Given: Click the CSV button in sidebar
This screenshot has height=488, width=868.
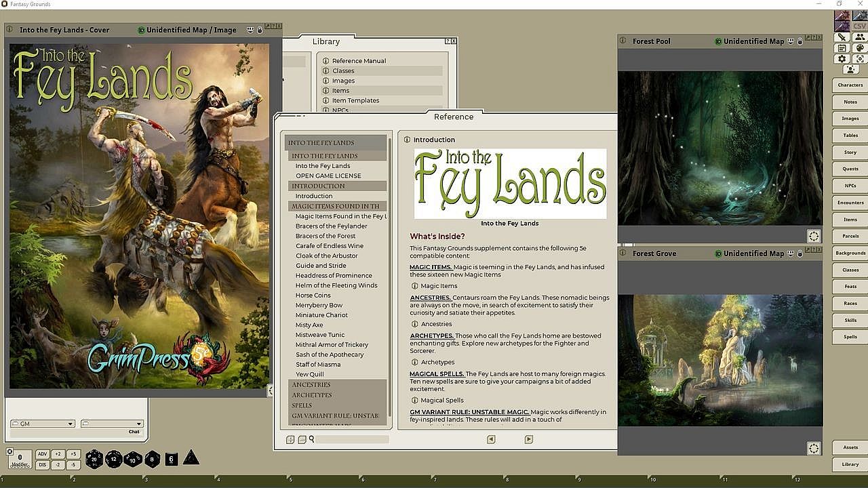Looking at the screenshot, I should 859,26.
